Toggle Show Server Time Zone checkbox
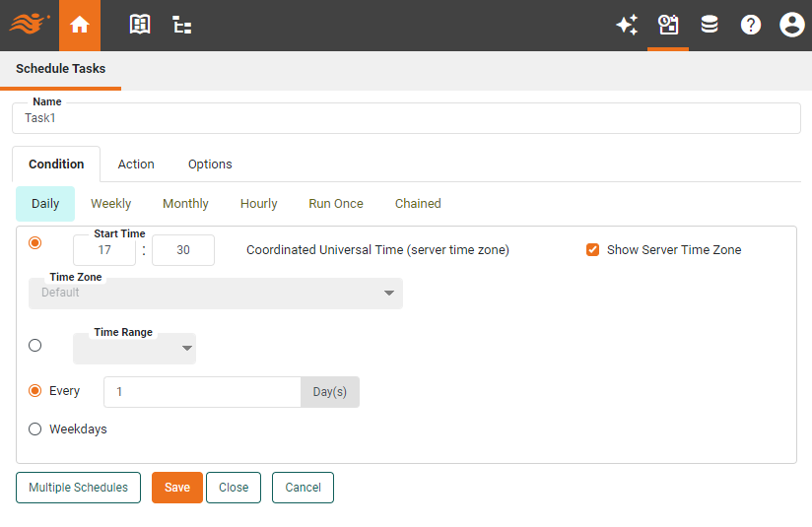The width and height of the screenshot is (812, 527). 592,250
